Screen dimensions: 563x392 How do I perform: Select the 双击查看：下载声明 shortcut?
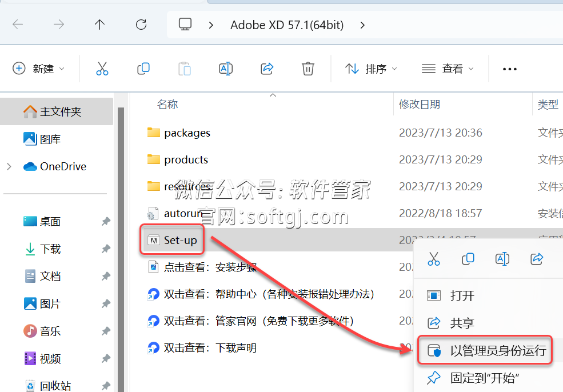pos(202,348)
